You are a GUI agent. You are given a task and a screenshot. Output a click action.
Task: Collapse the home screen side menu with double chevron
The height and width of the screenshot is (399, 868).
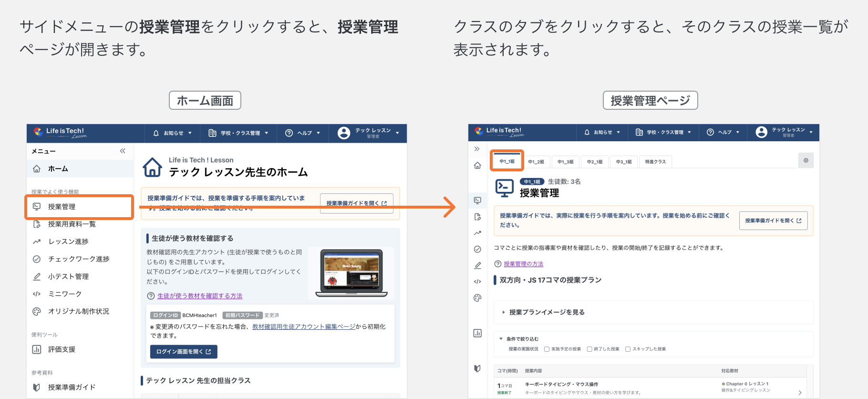pos(123,151)
